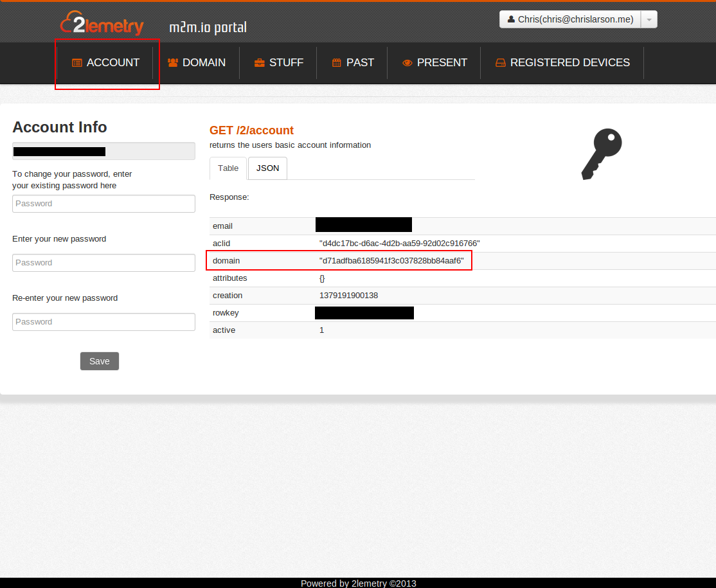
Task: Click the 2lemetry cloud logo
Action: click(102, 24)
